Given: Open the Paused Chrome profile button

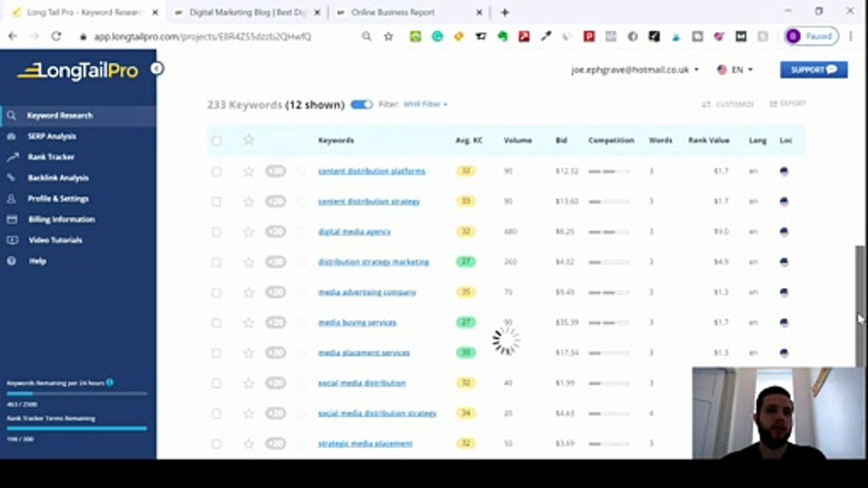Looking at the screenshot, I should pos(812,37).
